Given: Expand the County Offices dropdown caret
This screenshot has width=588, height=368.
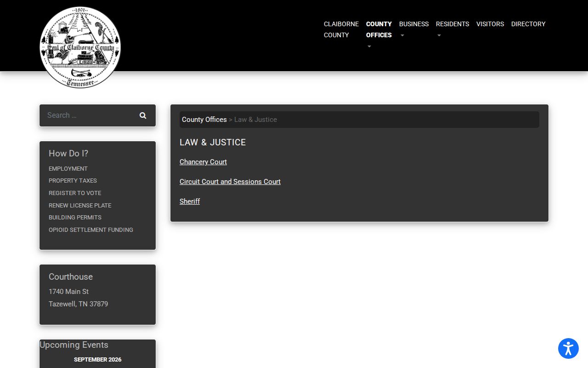Looking at the screenshot, I should pyautogui.click(x=369, y=46).
